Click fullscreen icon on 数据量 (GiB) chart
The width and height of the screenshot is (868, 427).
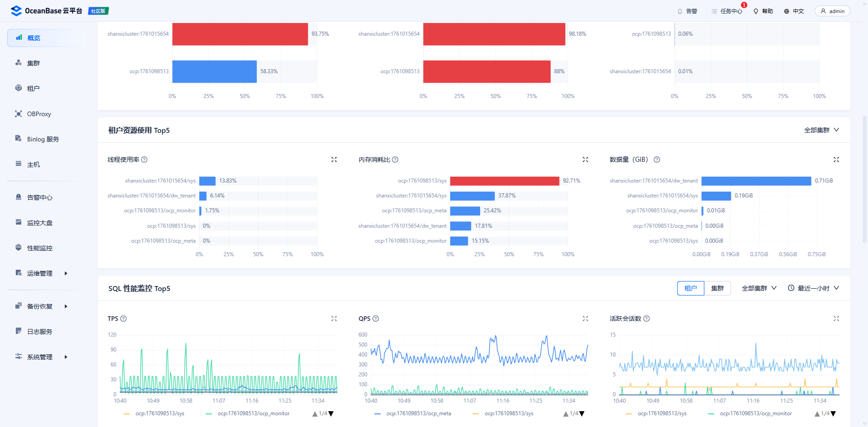(x=836, y=160)
